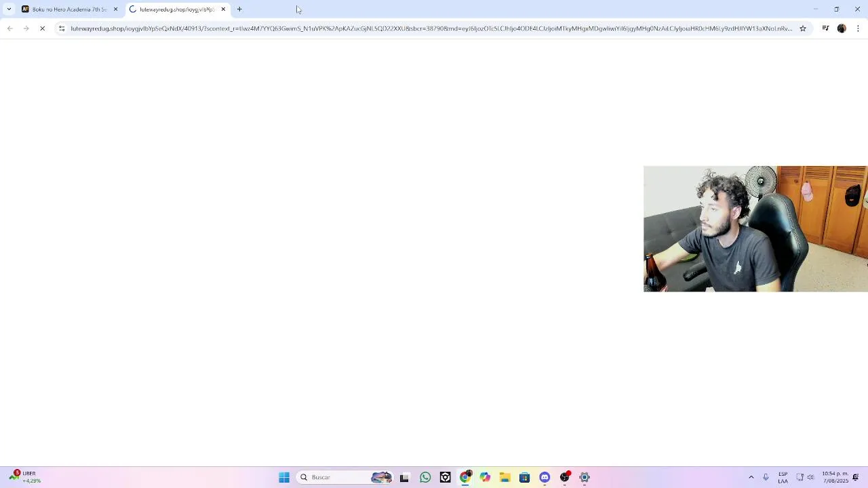The width and height of the screenshot is (868, 488).
Task: Open the 10:54 p. m. clock and calendar
Action: tap(835, 477)
